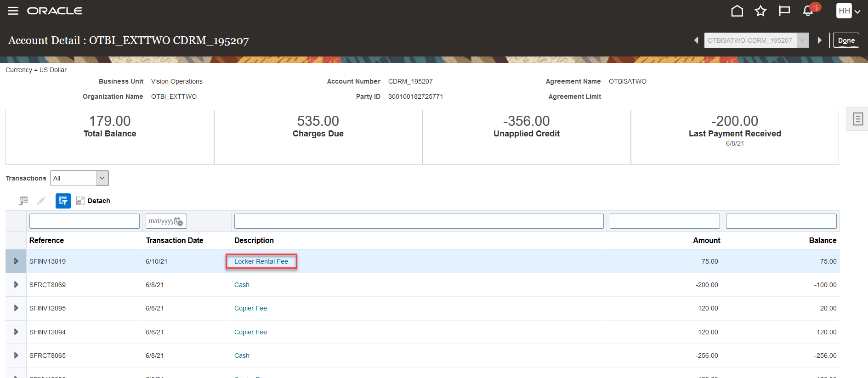Click Account Number value CDRM_195207

coord(410,81)
